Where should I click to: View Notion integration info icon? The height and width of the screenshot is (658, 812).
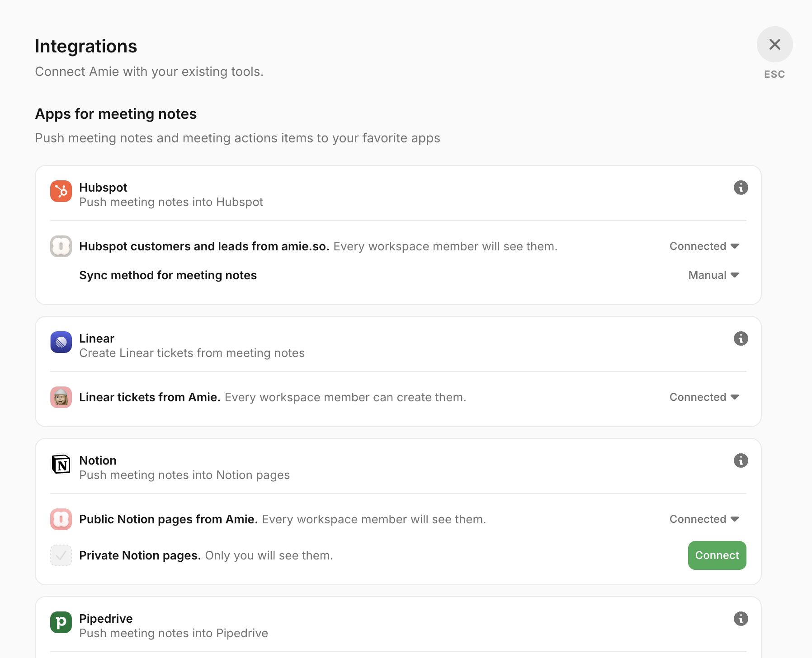pos(741,461)
